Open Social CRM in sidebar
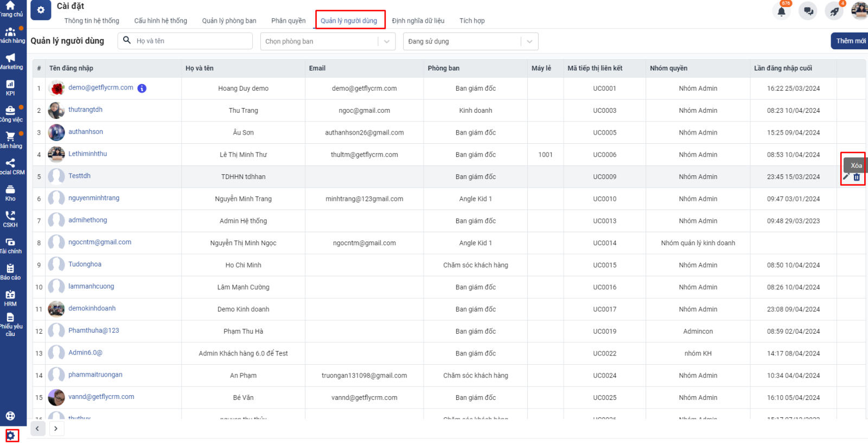 10,166
